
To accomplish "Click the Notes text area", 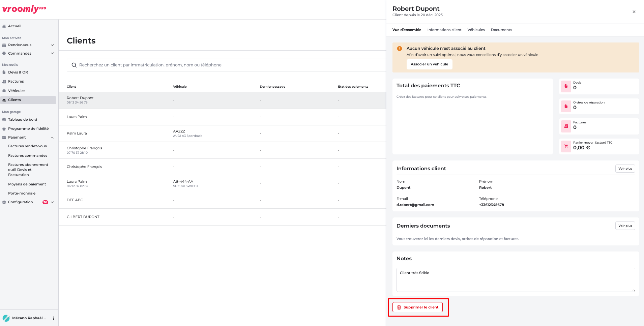I will click(x=515, y=280).
